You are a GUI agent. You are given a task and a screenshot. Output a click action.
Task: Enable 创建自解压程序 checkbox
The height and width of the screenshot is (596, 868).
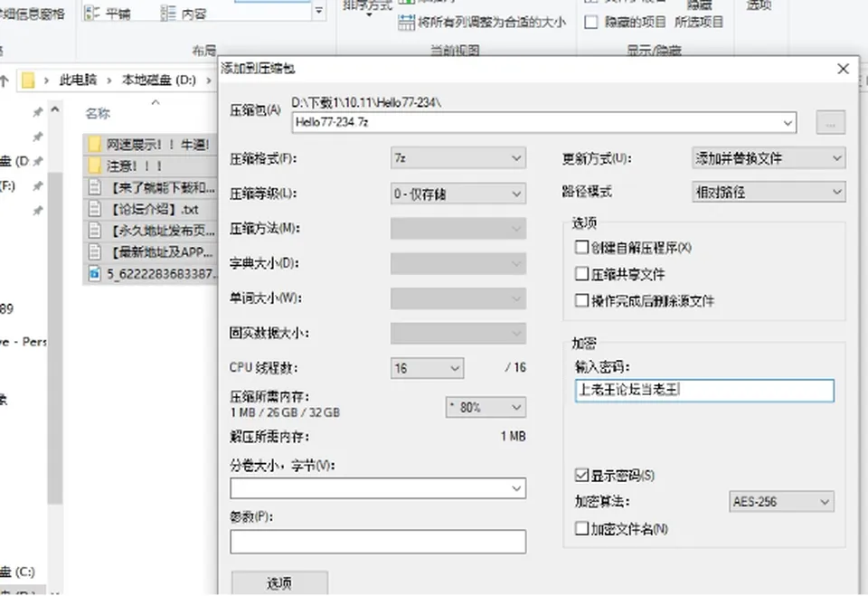coord(581,247)
